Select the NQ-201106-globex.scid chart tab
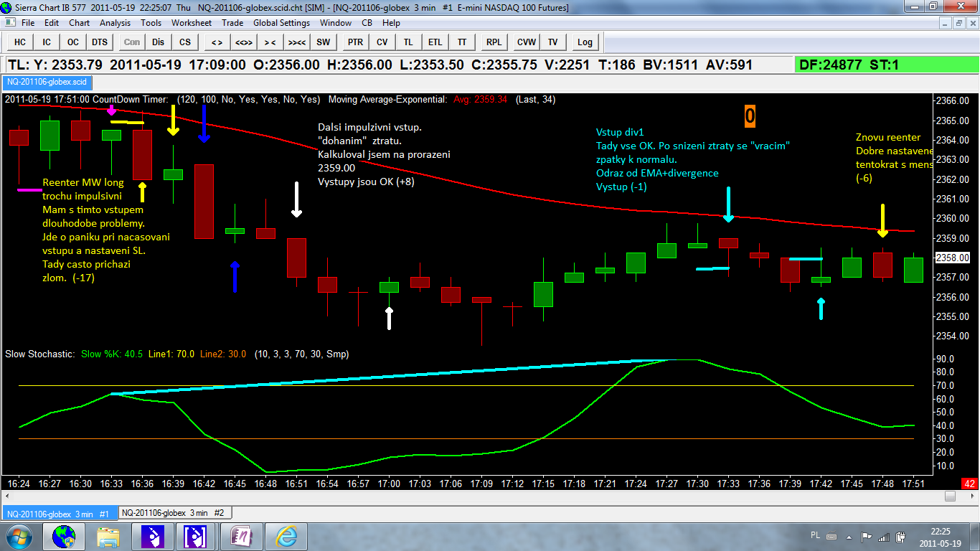The image size is (980, 551). tap(46, 82)
